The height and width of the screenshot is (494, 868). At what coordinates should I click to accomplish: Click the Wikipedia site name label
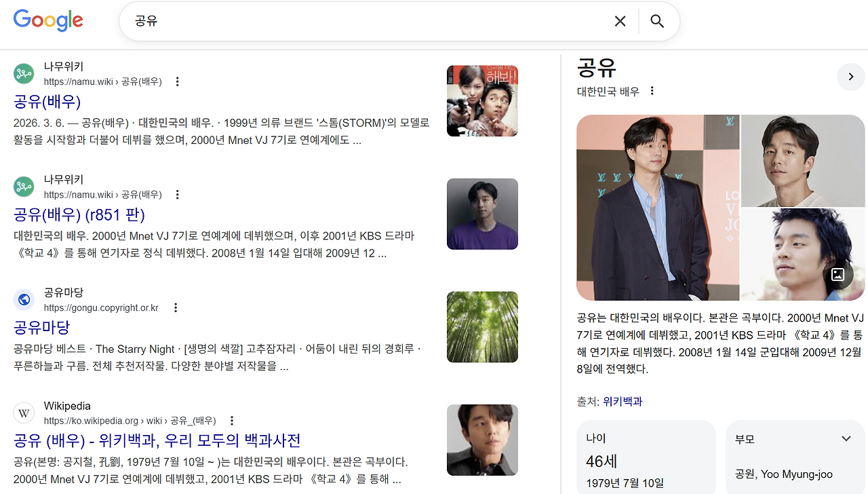click(x=67, y=406)
